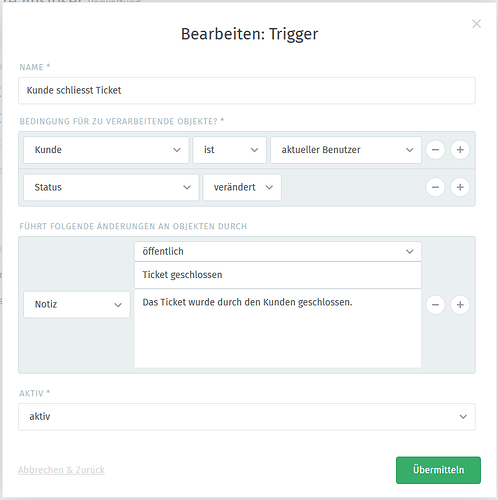Open the 'verändert' operator dropdown
The image size is (498, 500).
click(242, 187)
